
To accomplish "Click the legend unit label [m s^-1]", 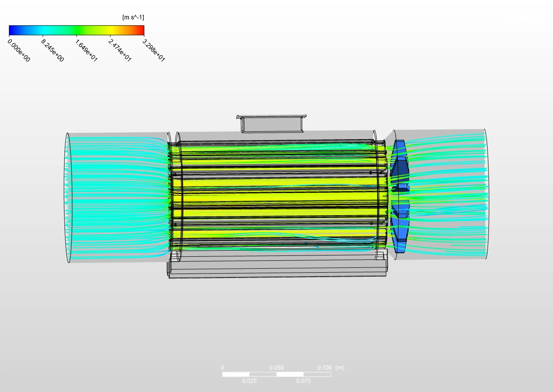I will [x=133, y=17].
